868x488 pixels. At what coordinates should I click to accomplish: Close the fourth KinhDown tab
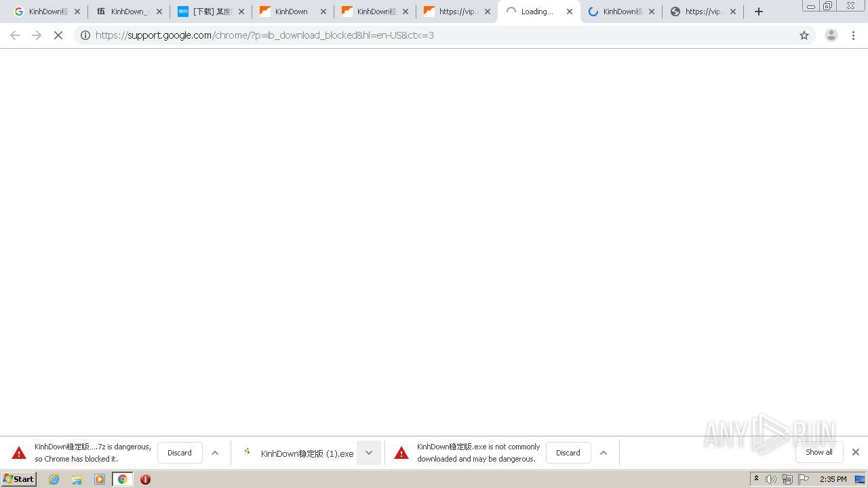click(323, 12)
